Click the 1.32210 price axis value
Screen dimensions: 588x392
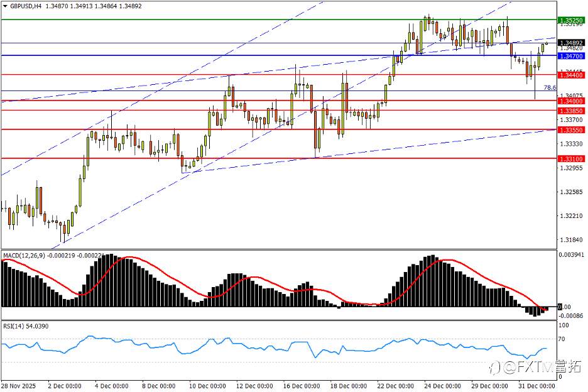pos(572,216)
